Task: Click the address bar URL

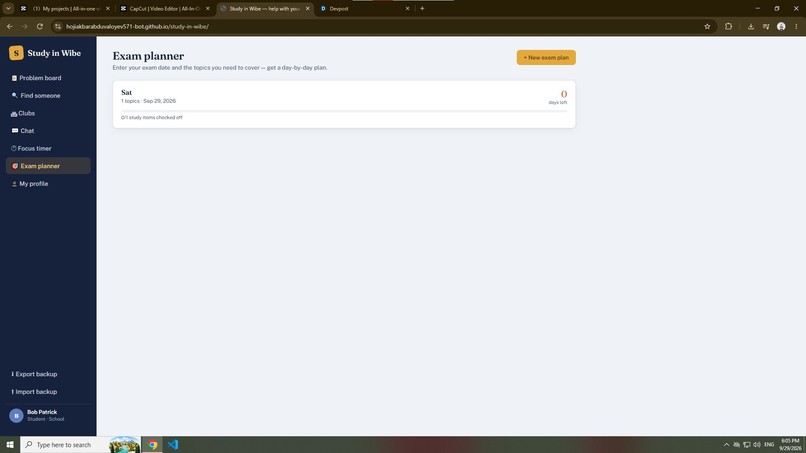Action: point(137,27)
